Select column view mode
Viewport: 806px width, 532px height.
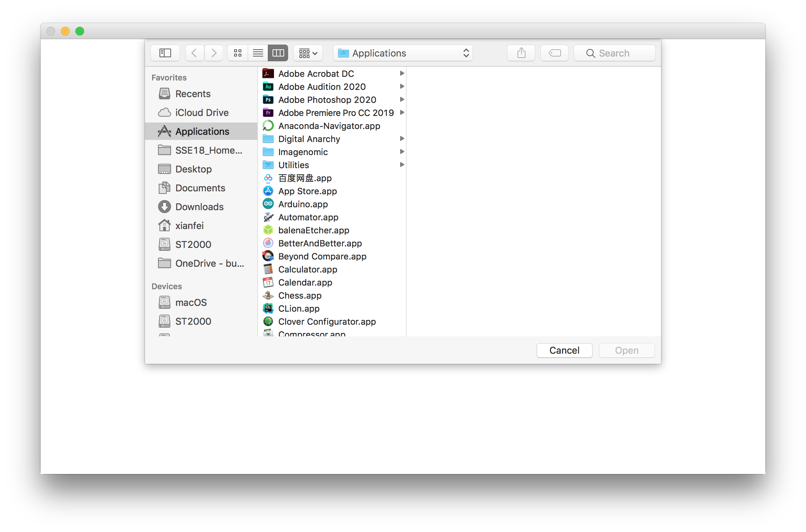pos(278,53)
